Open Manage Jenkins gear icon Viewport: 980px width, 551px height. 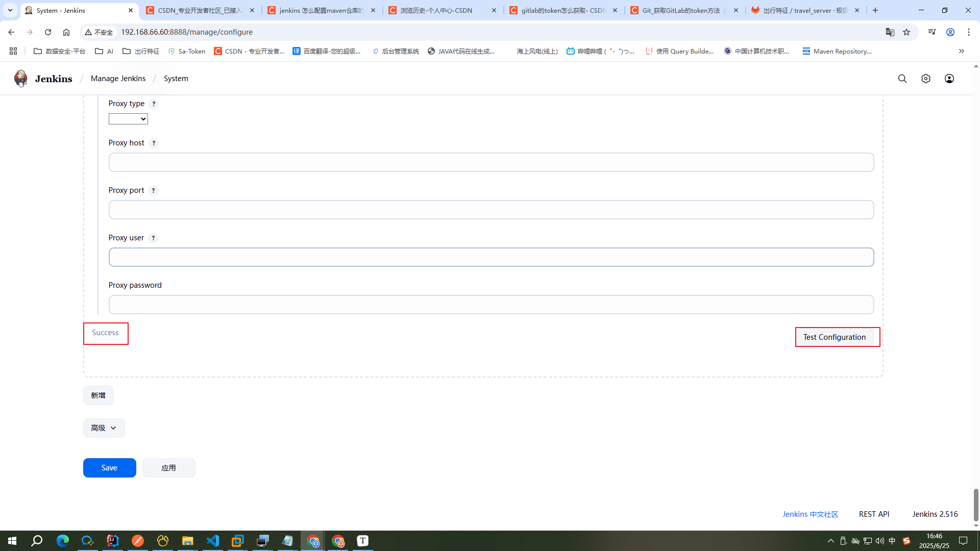point(925,79)
